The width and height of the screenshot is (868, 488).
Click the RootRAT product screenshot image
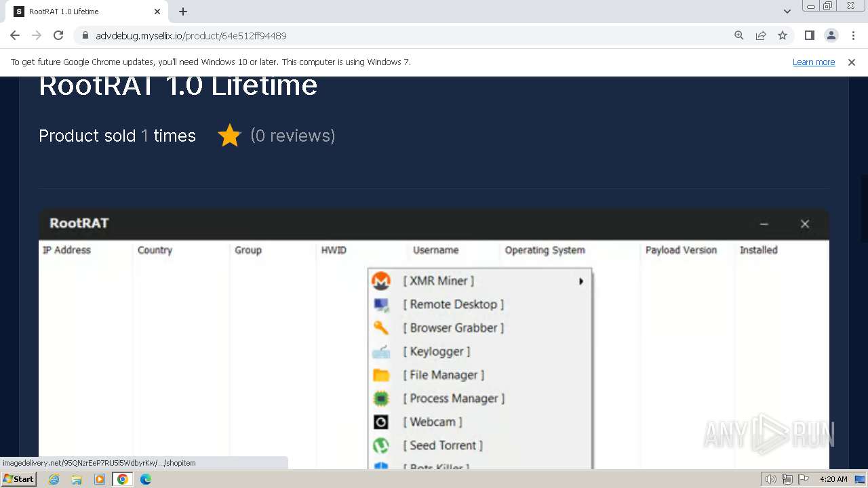pos(434,338)
